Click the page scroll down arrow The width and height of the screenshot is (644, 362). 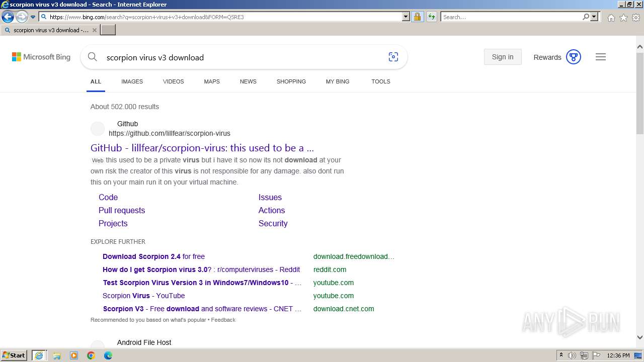coord(640,338)
